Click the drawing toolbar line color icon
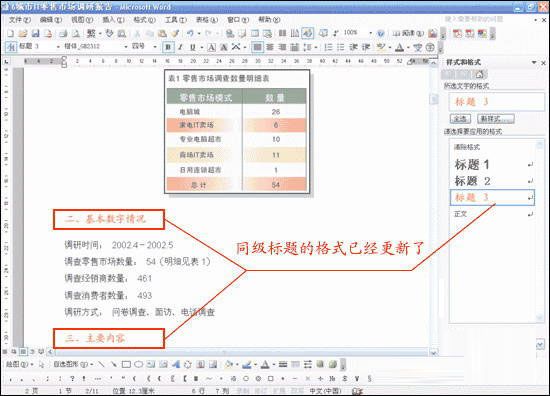Screen dimensions: 550x396 point(247,365)
